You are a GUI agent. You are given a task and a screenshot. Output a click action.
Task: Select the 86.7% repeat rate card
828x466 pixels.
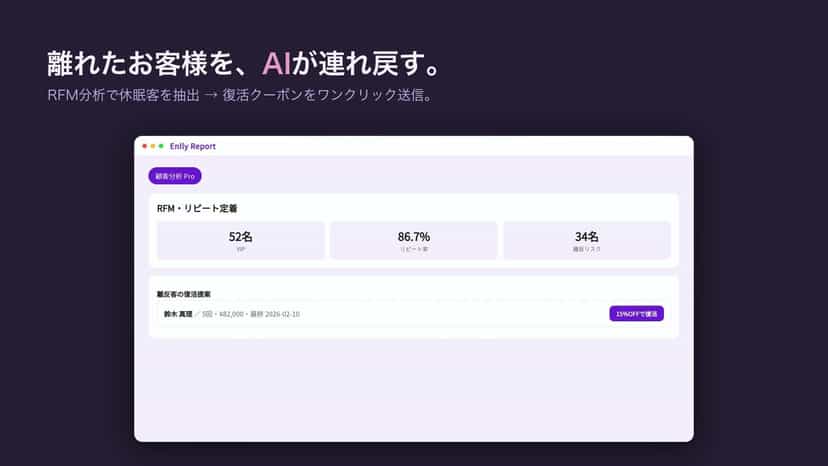pos(413,240)
